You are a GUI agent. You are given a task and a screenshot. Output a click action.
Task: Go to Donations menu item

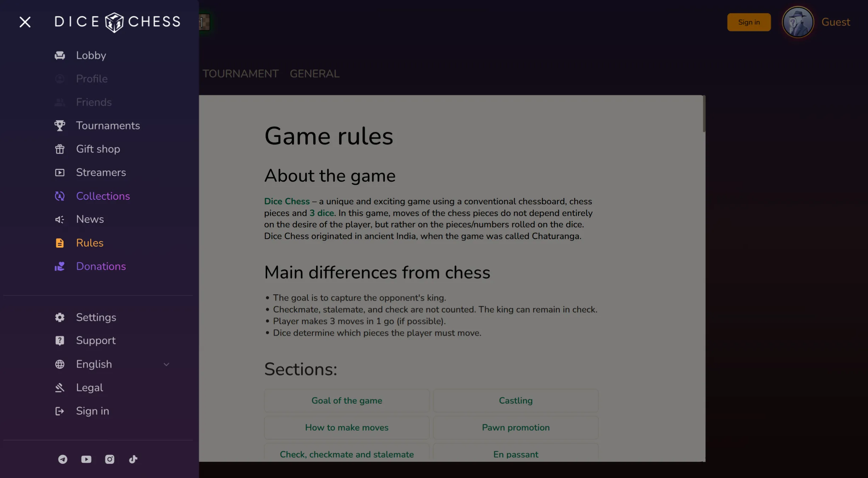101,266
